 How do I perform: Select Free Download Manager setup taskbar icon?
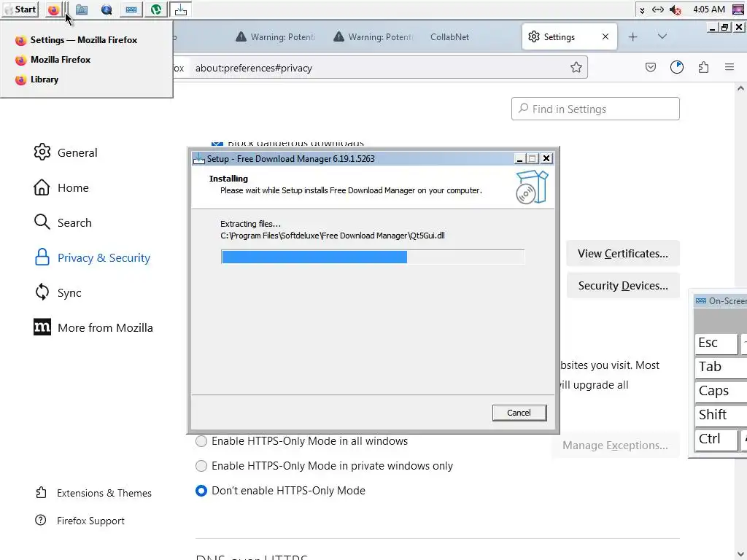[x=181, y=9]
